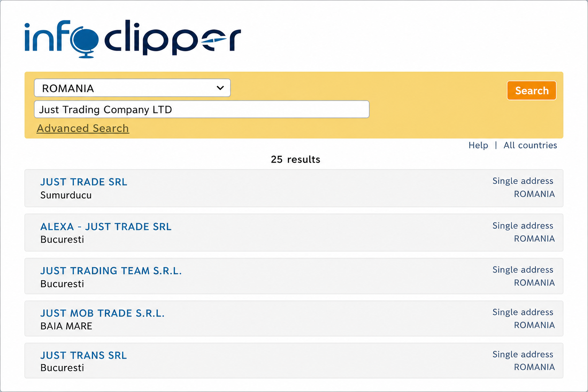
Task: Open JUST TRADING TEAM S.R.L. result
Action: [111, 271]
